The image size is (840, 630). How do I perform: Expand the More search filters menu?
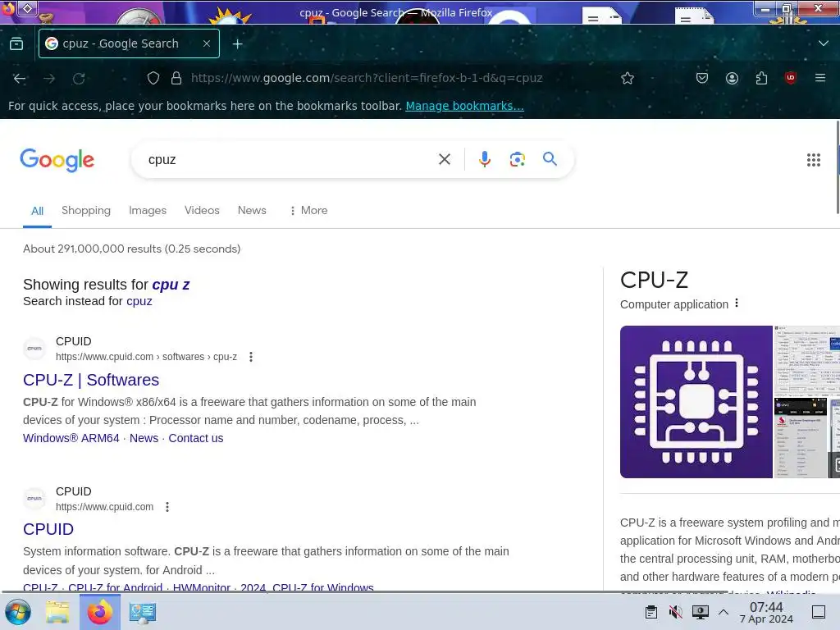click(x=308, y=211)
